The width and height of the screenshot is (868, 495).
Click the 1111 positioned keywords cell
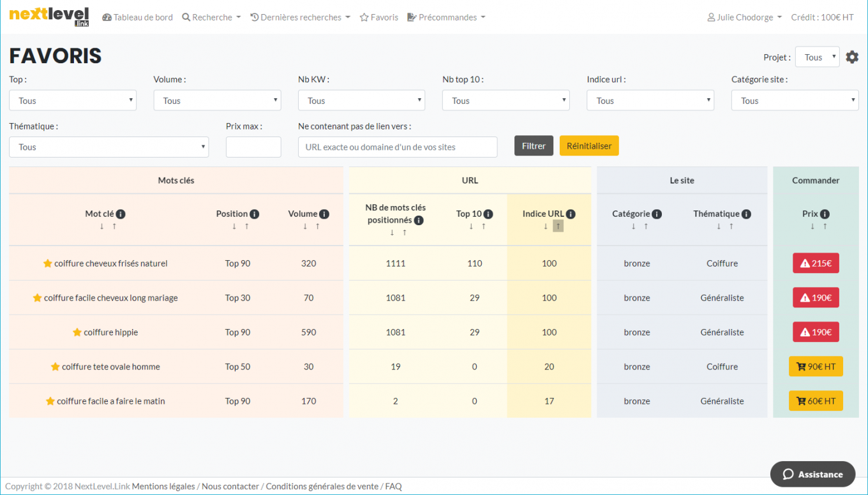[396, 263]
